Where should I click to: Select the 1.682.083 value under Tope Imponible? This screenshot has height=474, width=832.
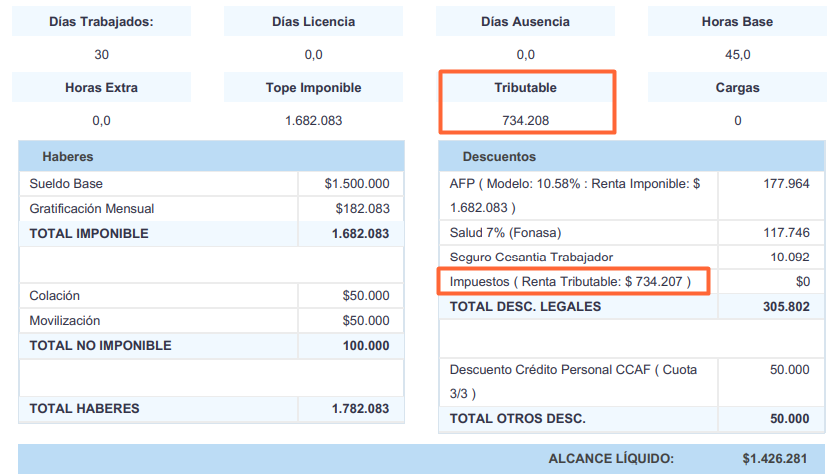(x=314, y=120)
